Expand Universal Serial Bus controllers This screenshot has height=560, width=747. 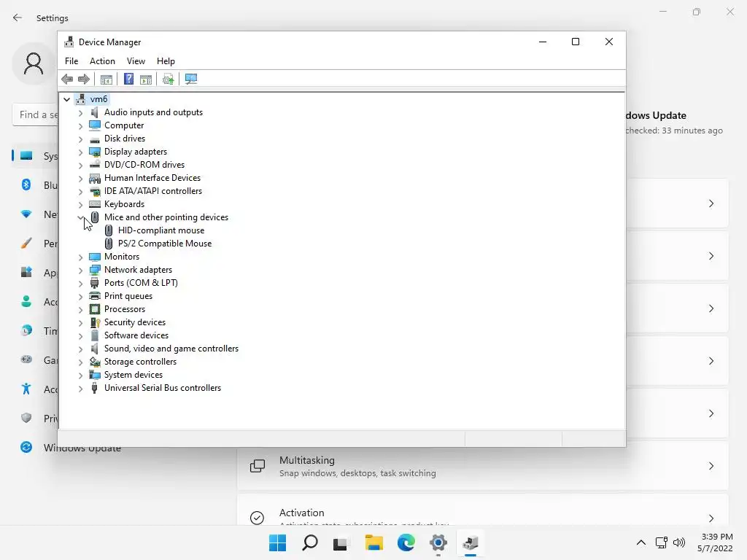click(x=80, y=389)
